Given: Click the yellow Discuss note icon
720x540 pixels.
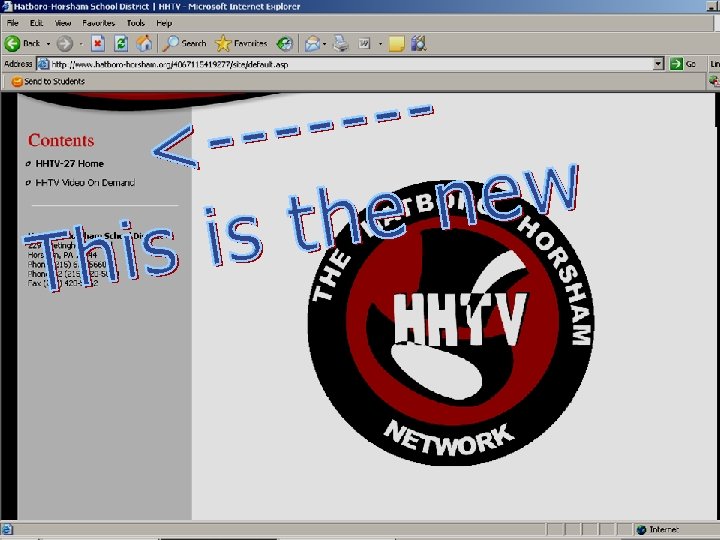Looking at the screenshot, I should point(396,44).
